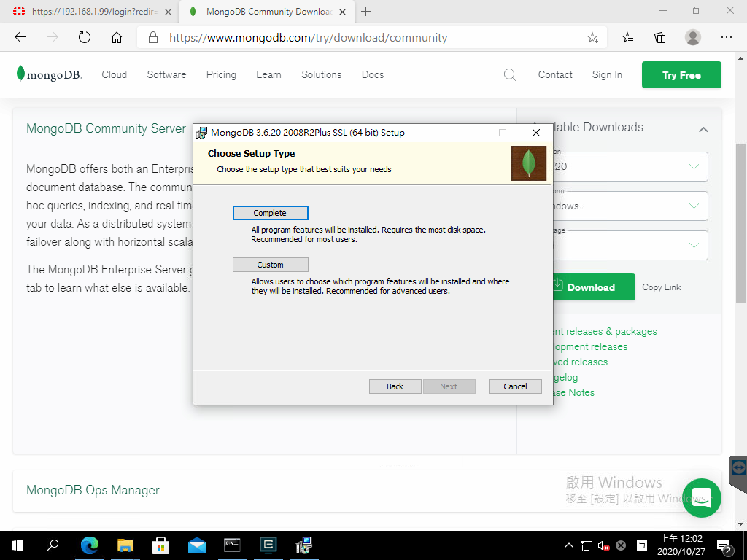Open the Version dropdown

coord(630,167)
